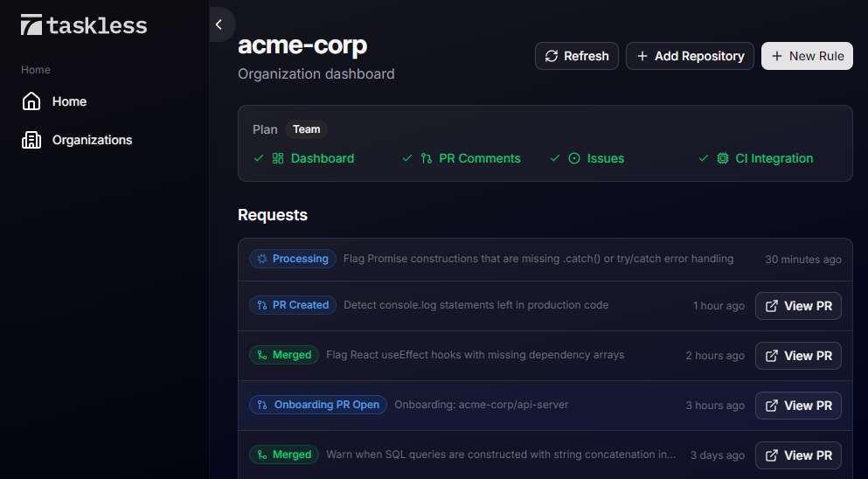Viewport: 868px width, 479px height.
Task: Click the '2 hours ago' timestamp
Action: click(715, 356)
